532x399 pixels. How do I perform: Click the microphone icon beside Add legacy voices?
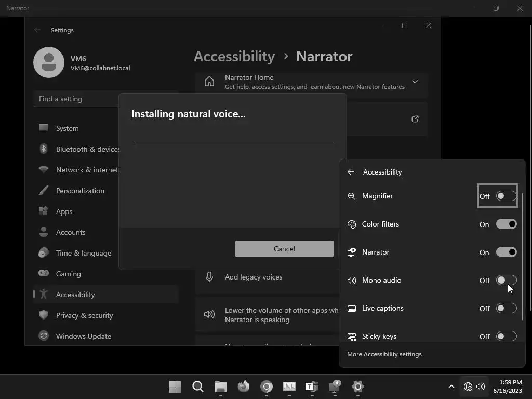pos(209,277)
